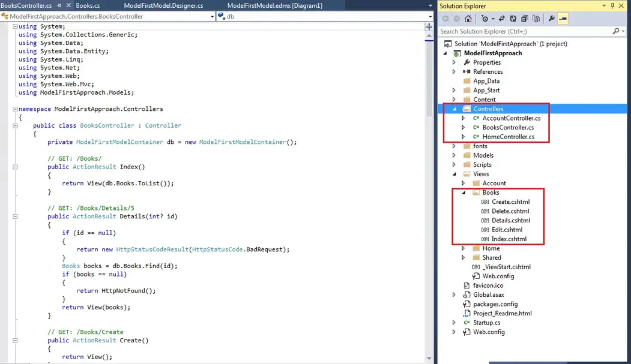Click the editor scrollbar down arrow
Viewport: 631px width, 364px height.
point(429,359)
